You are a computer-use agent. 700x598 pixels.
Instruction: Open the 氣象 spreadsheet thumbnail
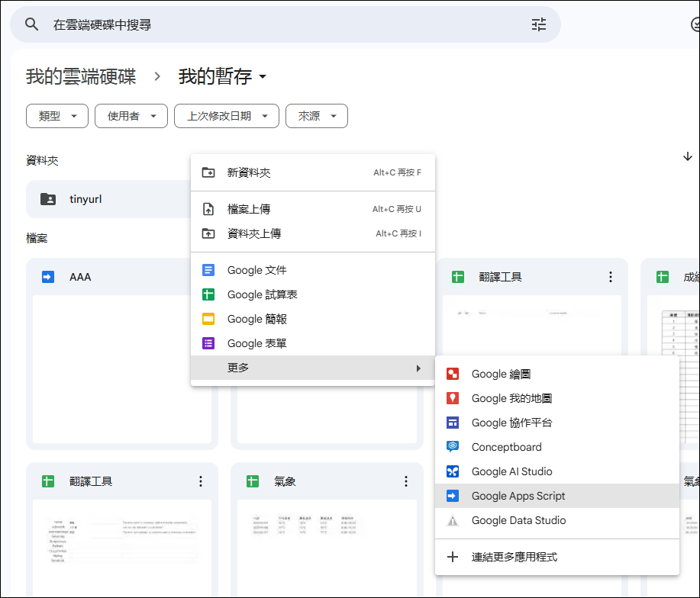[x=327, y=548]
